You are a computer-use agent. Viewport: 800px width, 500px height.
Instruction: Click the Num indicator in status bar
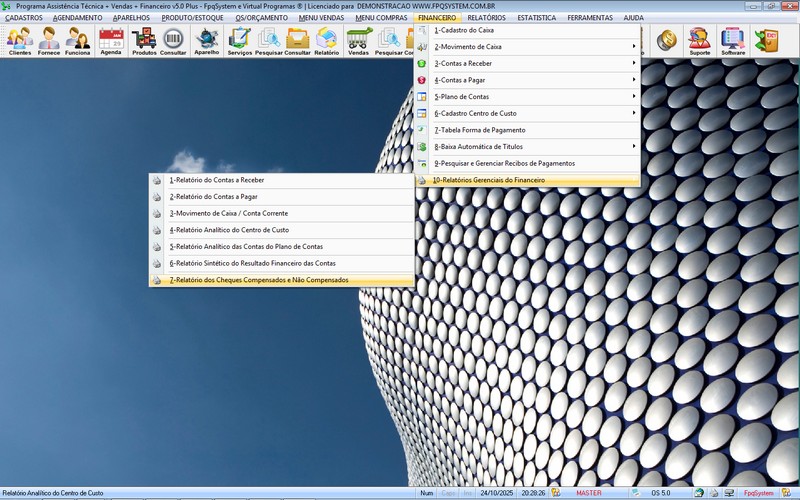427,493
